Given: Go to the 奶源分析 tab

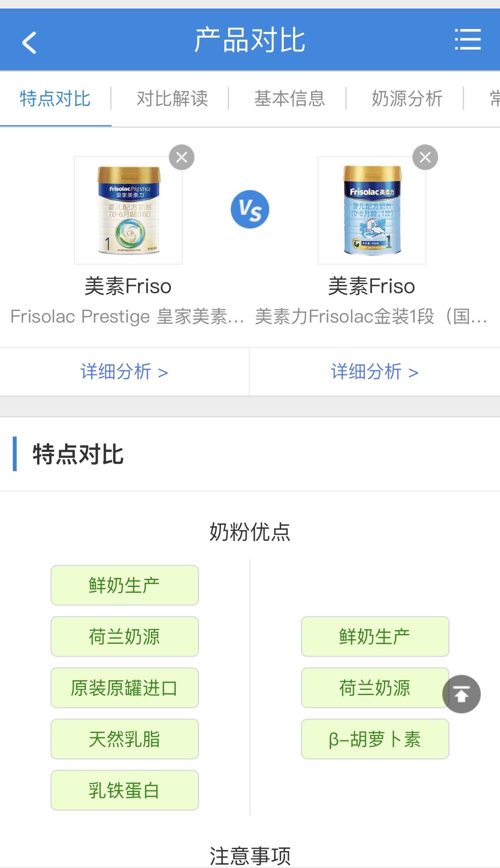Looking at the screenshot, I should (x=407, y=99).
